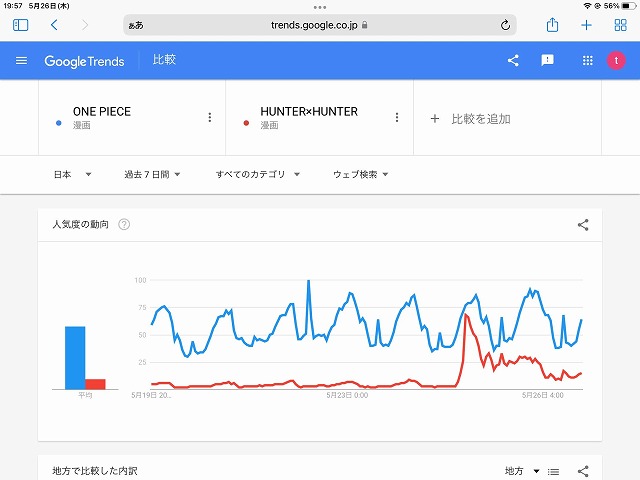
Task: Tap the Wi-Fi icon in status bar
Action: click(x=587, y=6)
